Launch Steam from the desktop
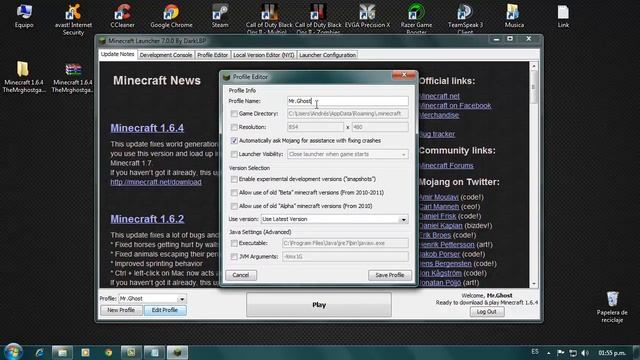 point(220,16)
